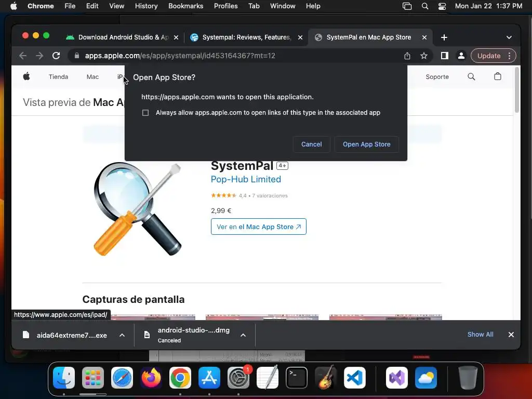Open a new tab with plus
The width and height of the screenshot is (532, 399).
[x=444, y=37]
